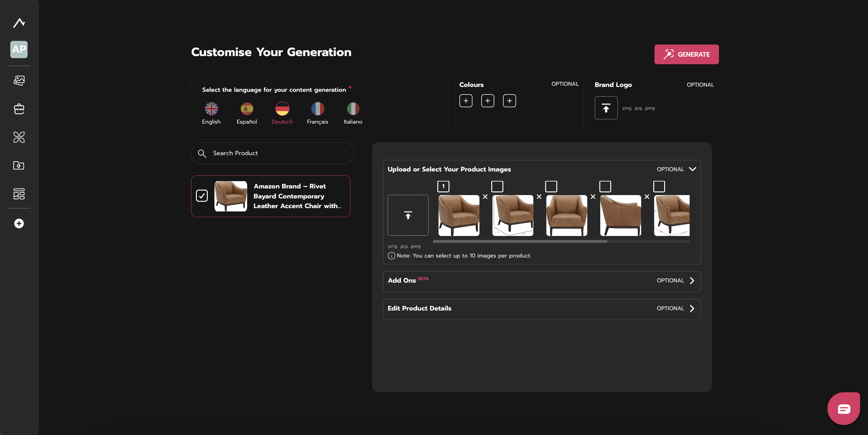Click the AP workspace avatar

(19, 50)
